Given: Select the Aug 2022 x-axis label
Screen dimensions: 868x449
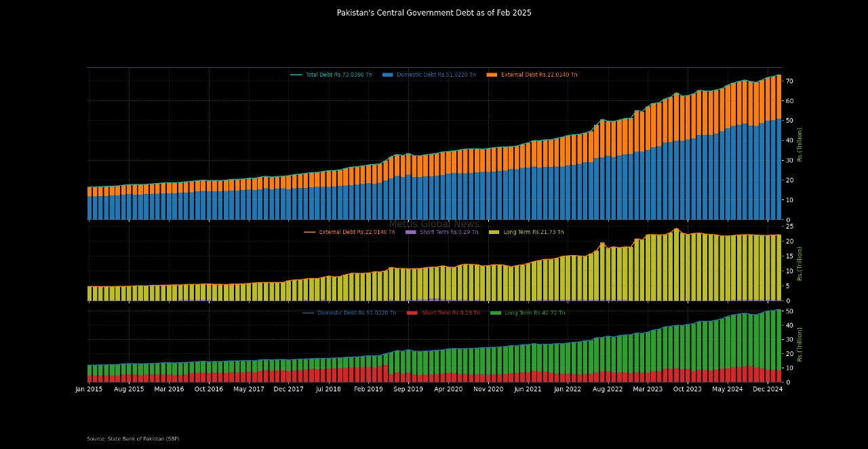Looking at the screenshot, I should [x=608, y=389].
